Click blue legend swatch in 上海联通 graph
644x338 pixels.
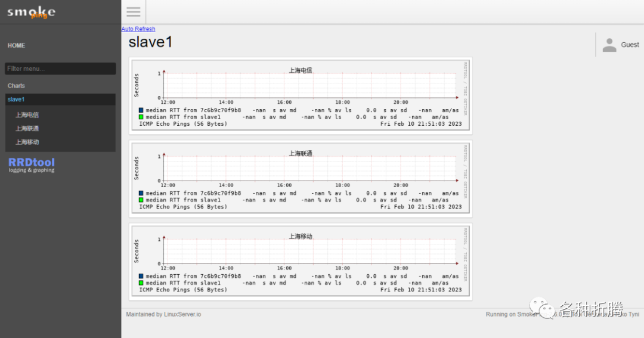point(141,193)
